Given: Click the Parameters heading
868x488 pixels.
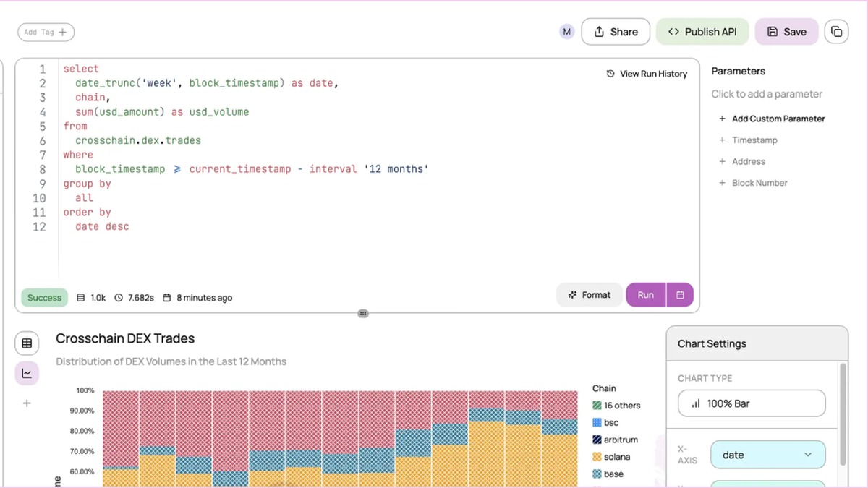Looking at the screenshot, I should coord(739,71).
